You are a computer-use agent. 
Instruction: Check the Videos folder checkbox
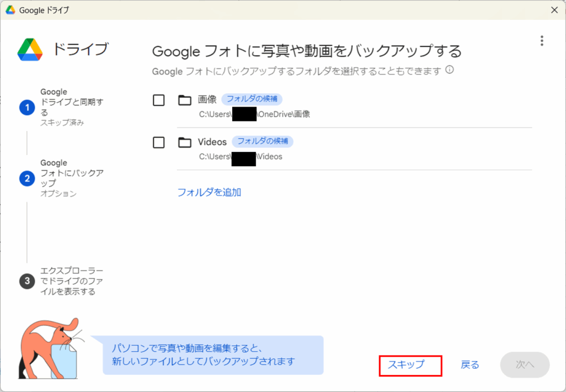coord(159,142)
